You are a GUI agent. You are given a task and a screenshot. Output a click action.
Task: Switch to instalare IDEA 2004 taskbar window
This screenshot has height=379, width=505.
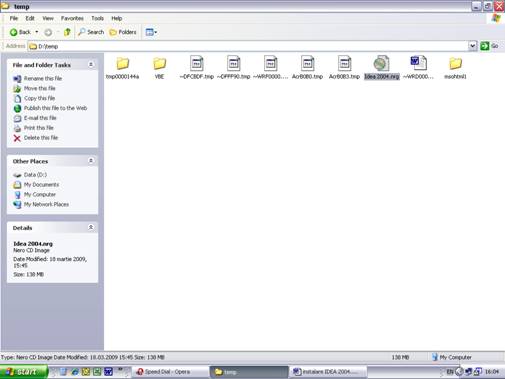[328, 372]
